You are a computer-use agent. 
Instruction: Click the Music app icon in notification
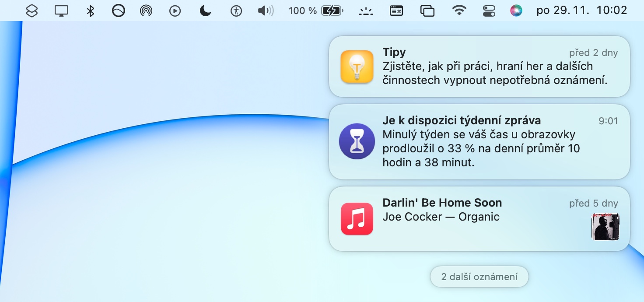click(357, 219)
